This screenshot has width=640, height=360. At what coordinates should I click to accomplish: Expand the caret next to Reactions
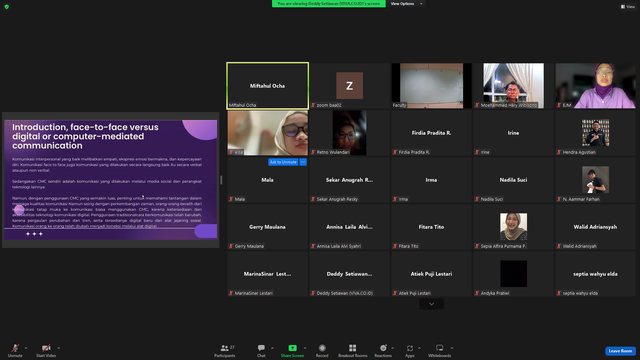(x=393, y=348)
